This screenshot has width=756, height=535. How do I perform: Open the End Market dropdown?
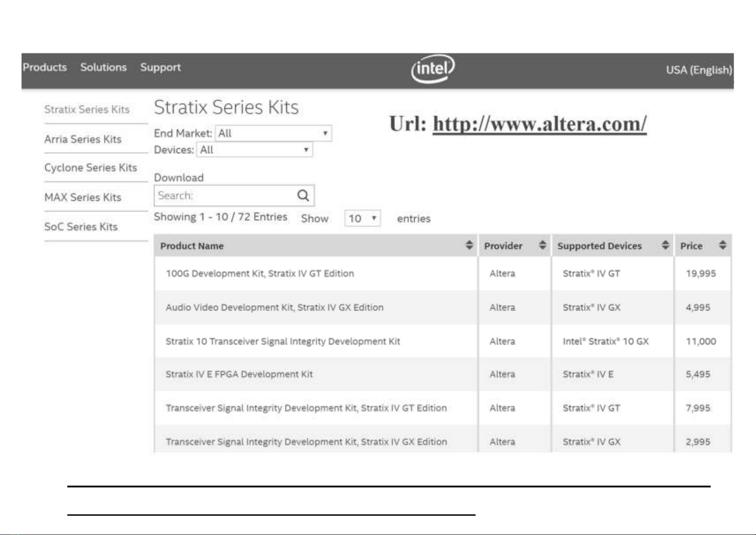pos(273,133)
